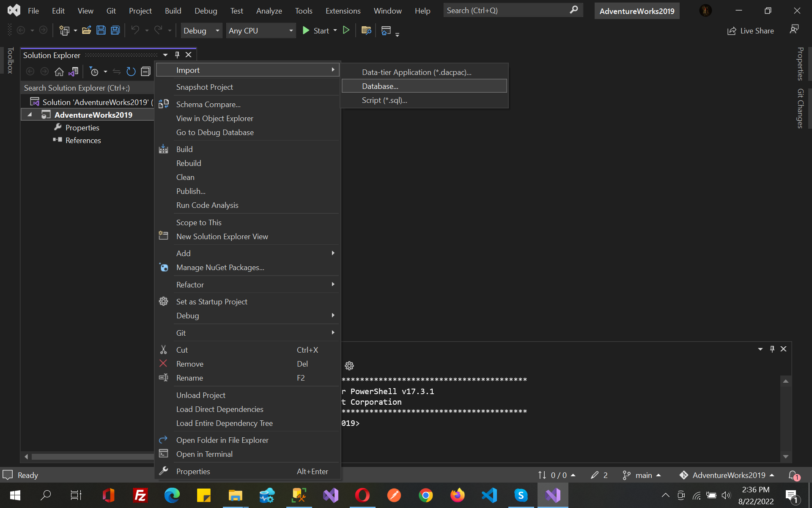Open the settings gear in the output pane
812x508 pixels.
point(349,366)
